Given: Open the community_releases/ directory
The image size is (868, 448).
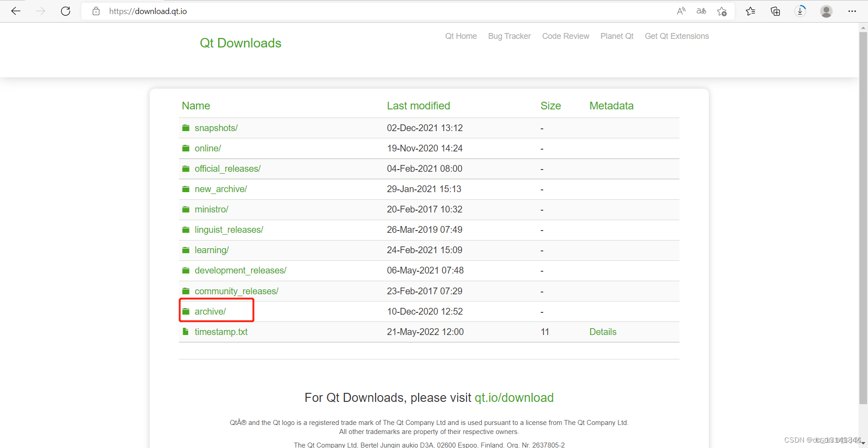Looking at the screenshot, I should 236,291.
